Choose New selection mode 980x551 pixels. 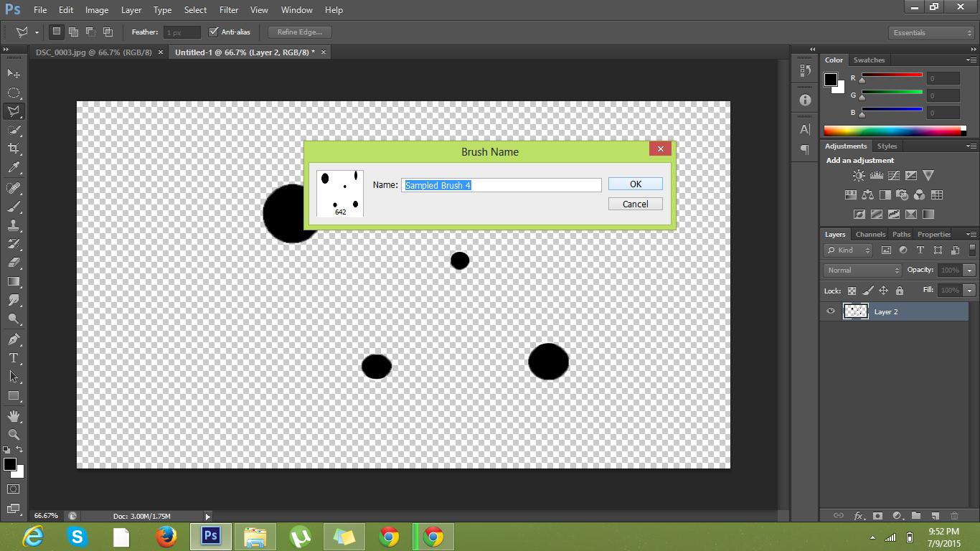tap(57, 32)
